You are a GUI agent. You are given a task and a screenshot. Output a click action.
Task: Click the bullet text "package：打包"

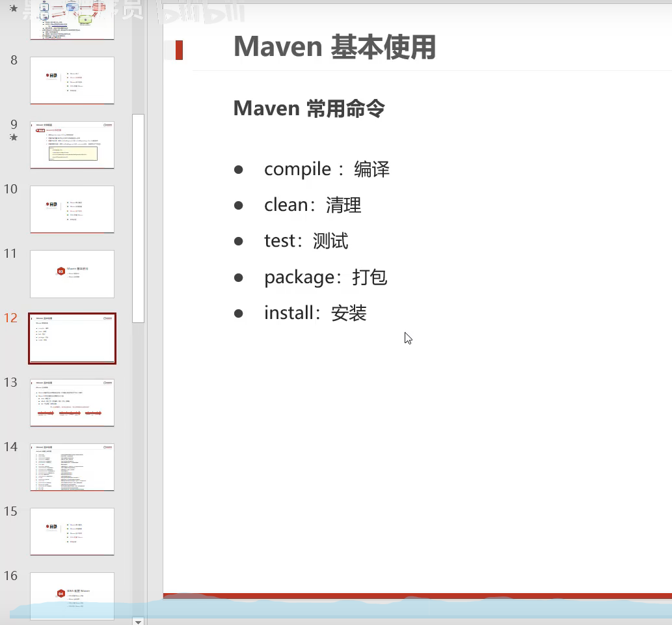coord(326,277)
